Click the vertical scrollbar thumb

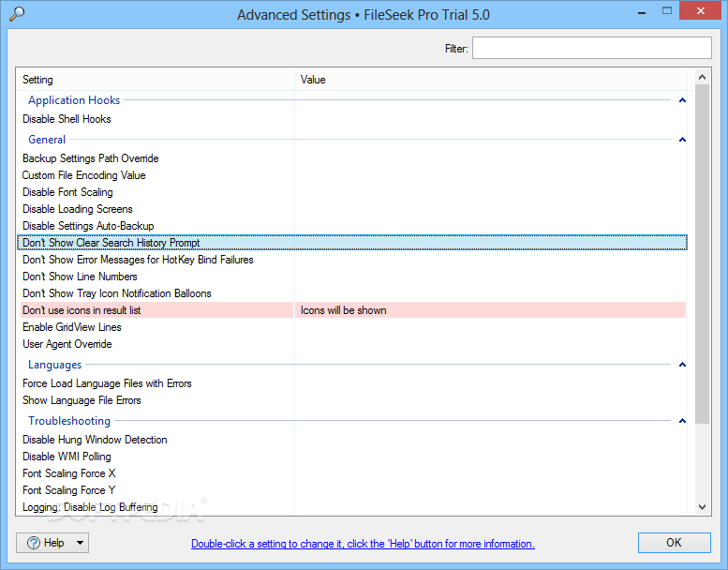(x=702, y=254)
